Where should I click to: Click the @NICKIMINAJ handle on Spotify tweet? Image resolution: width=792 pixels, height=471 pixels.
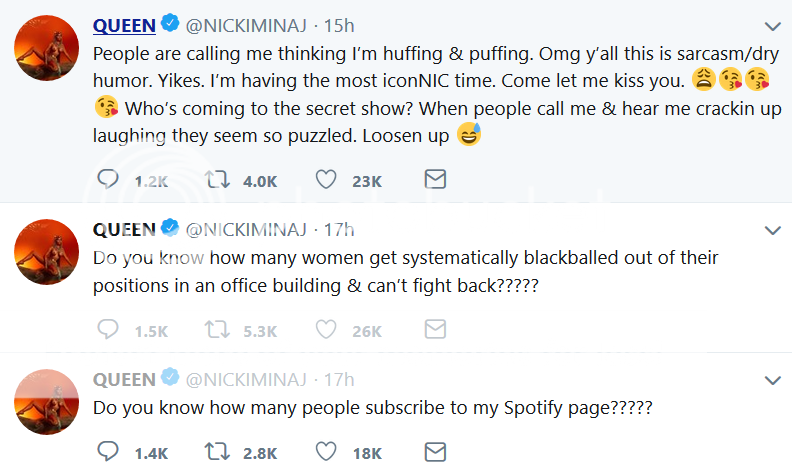point(250,380)
